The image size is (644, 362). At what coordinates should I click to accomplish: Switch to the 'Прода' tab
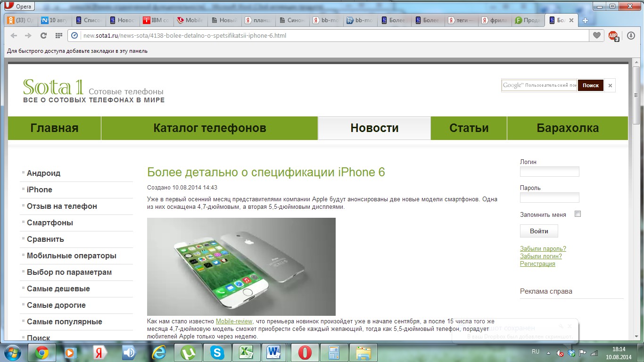point(528,20)
